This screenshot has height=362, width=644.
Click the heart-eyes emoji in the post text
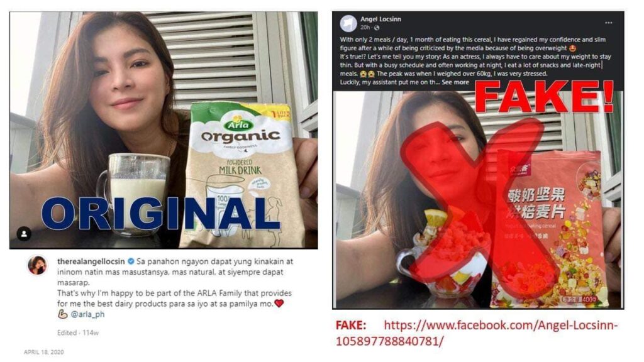[573, 48]
